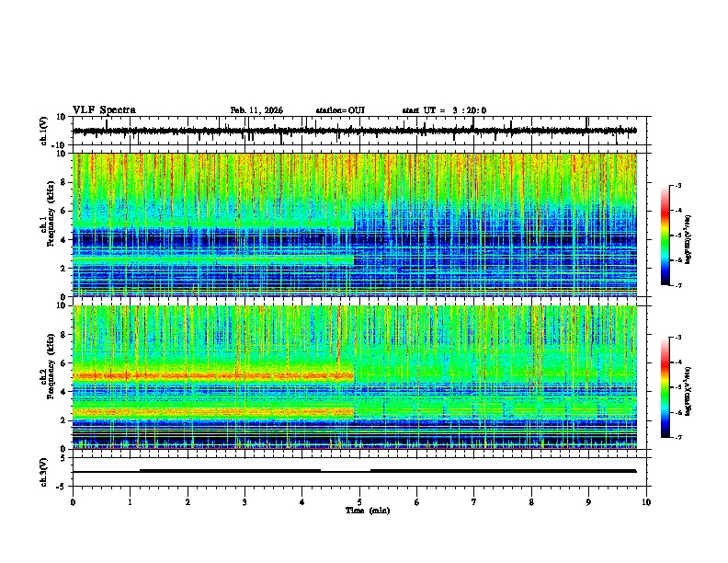This screenshot has height=563, width=728.
Task: Click the ch.1 spectrogram panel
Action: tap(355, 224)
